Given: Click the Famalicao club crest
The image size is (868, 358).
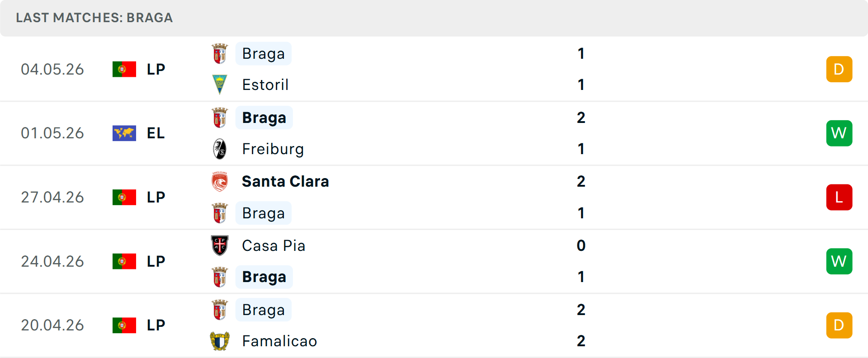Looking at the screenshot, I should 220,341.
